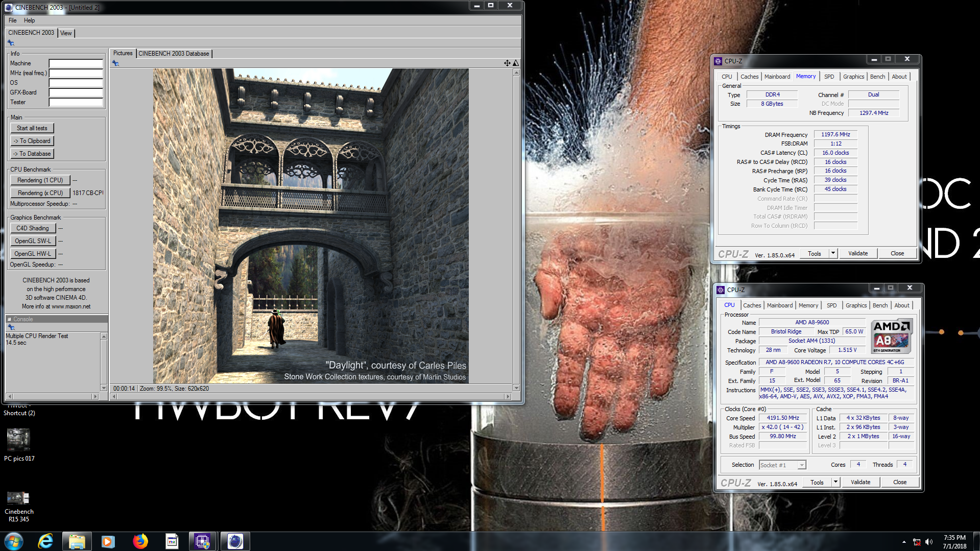This screenshot has height=551, width=980.
Task: Click the network tray icon
Action: 917,542
